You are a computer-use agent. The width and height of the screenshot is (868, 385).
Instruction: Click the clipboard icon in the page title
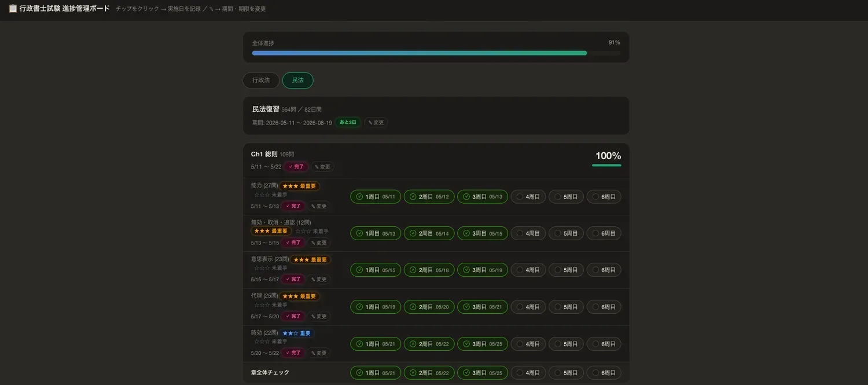[13, 9]
